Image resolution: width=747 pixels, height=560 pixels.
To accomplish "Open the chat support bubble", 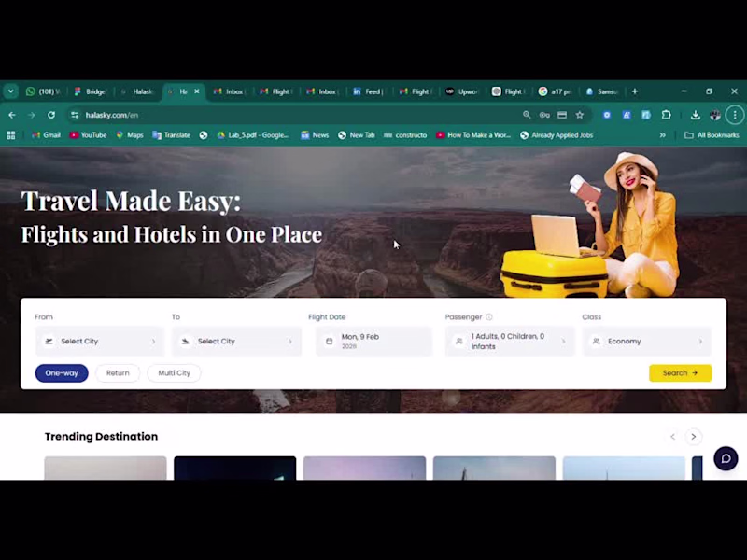I will point(726,458).
